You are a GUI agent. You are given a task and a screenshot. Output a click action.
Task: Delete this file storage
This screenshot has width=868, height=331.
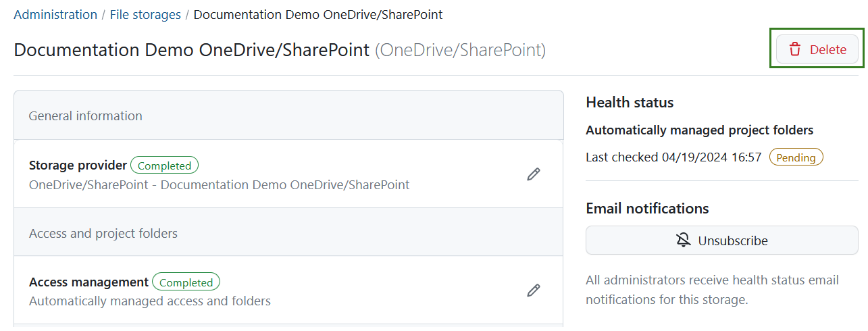[x=817, y=49]
